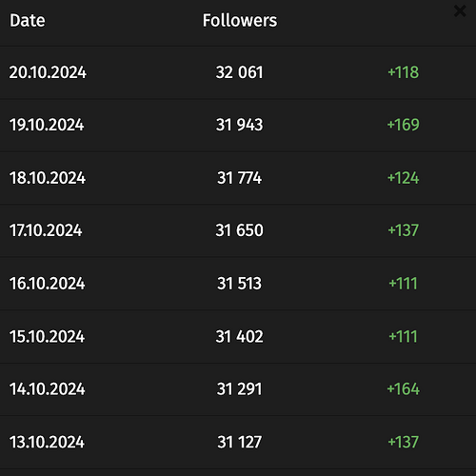Click the +124 growth value

click(x=404, y=178)
